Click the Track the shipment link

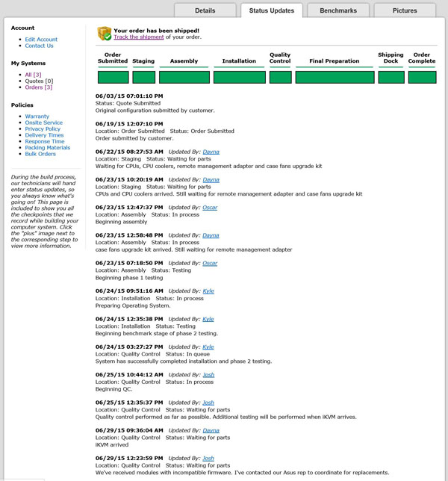(139, 37)
